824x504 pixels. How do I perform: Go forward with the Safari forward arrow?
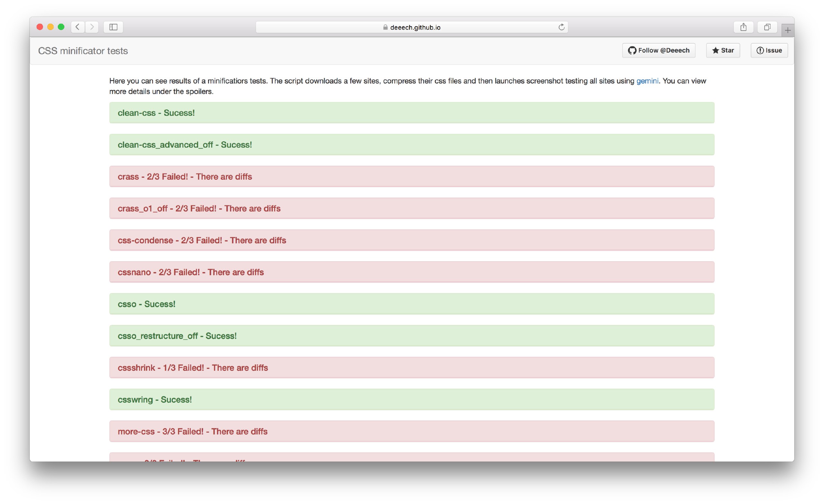[92, 27]
